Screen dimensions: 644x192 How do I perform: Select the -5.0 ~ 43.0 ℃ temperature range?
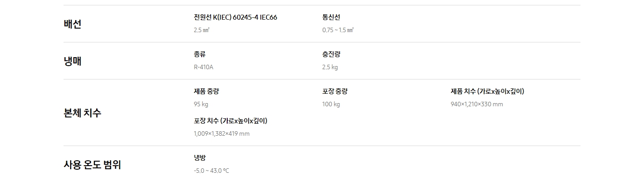click(x=212, y=171)
